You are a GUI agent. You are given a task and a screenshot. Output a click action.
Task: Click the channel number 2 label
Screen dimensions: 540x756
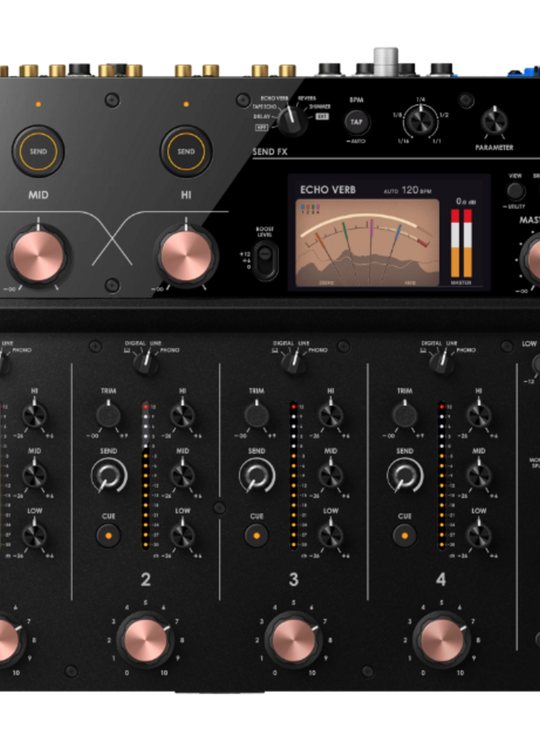point(146,580)
